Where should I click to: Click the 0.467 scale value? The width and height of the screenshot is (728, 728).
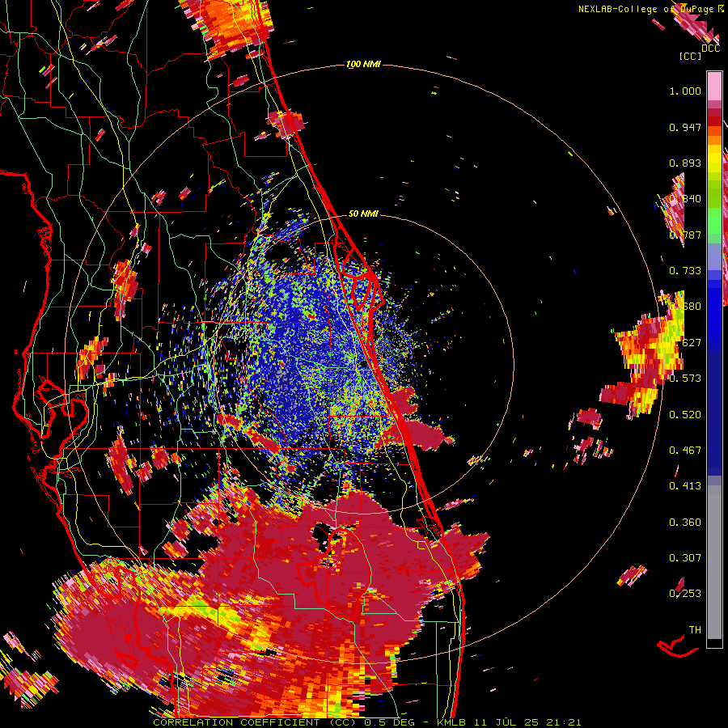[x=685, y=450]
